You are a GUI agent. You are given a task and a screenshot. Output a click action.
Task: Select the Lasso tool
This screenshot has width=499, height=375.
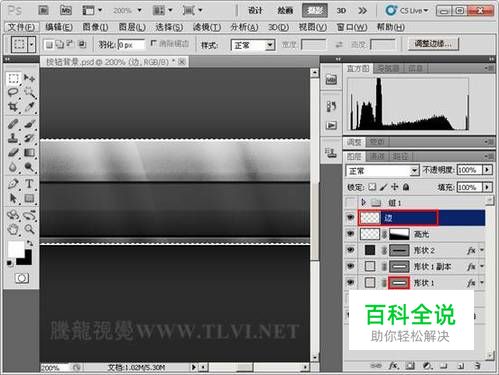tap(13, 92)
